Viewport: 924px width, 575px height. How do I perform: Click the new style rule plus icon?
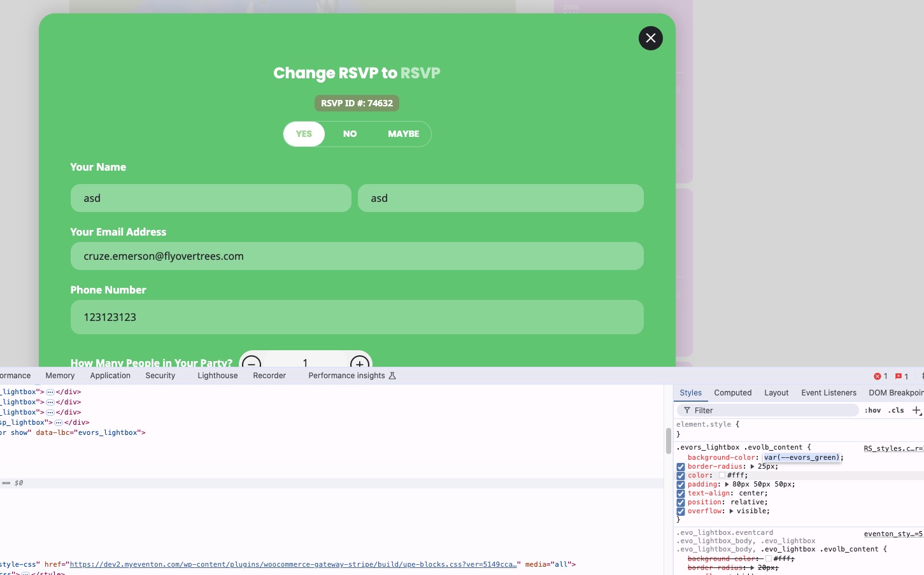point(916,411)
